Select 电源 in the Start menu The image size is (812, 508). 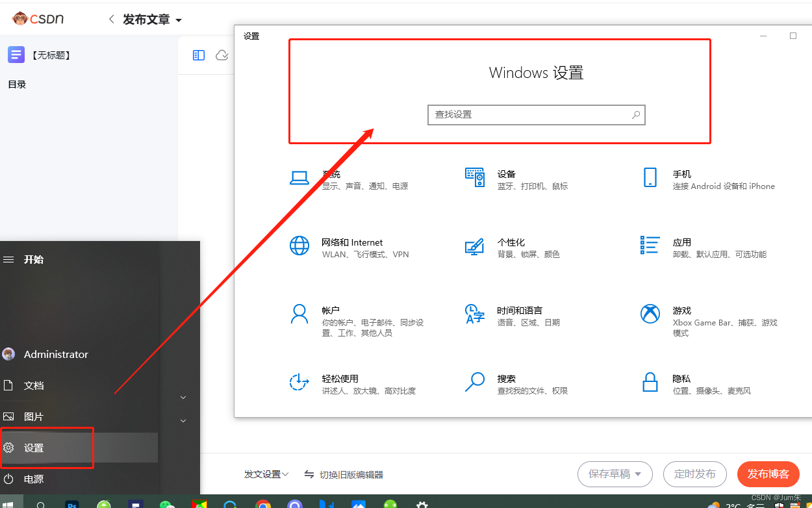(x=79, y=479)
